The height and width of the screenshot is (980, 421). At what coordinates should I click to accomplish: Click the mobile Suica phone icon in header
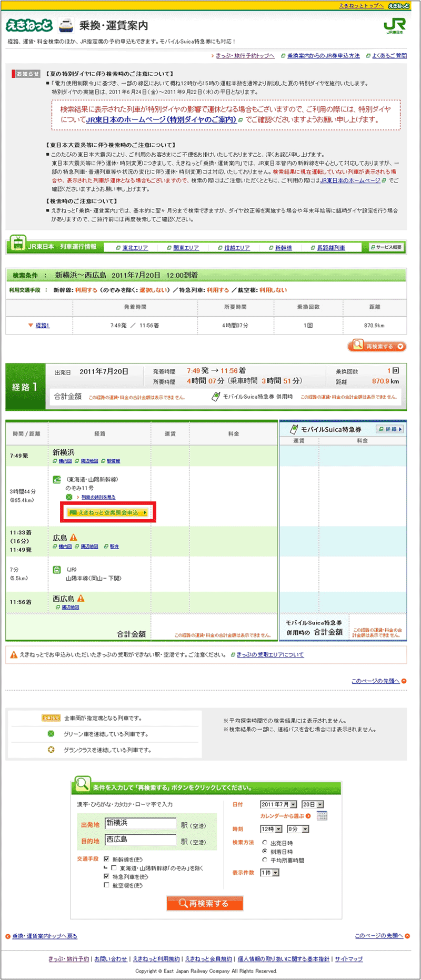294,429
